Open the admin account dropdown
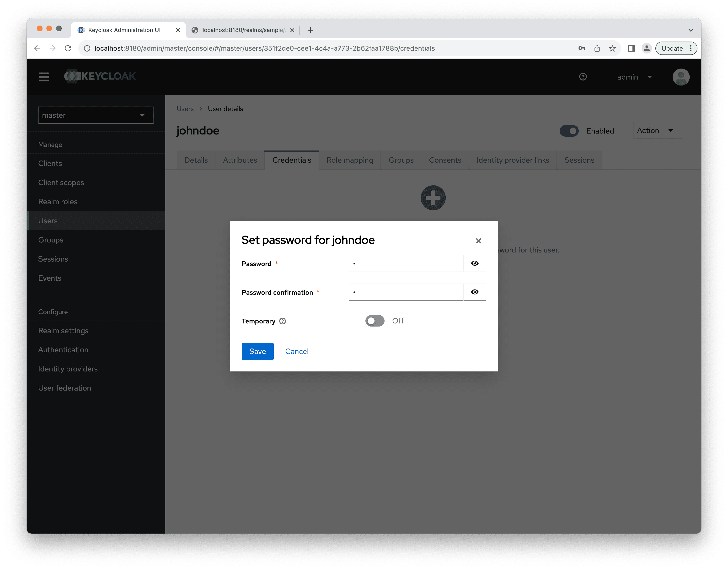The height and width of the screenshot is (569, 728). (x=635, y=77)
